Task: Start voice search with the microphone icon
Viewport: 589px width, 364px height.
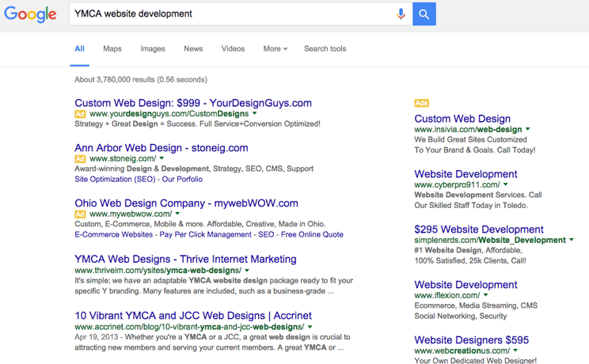Action: (401, 14)
